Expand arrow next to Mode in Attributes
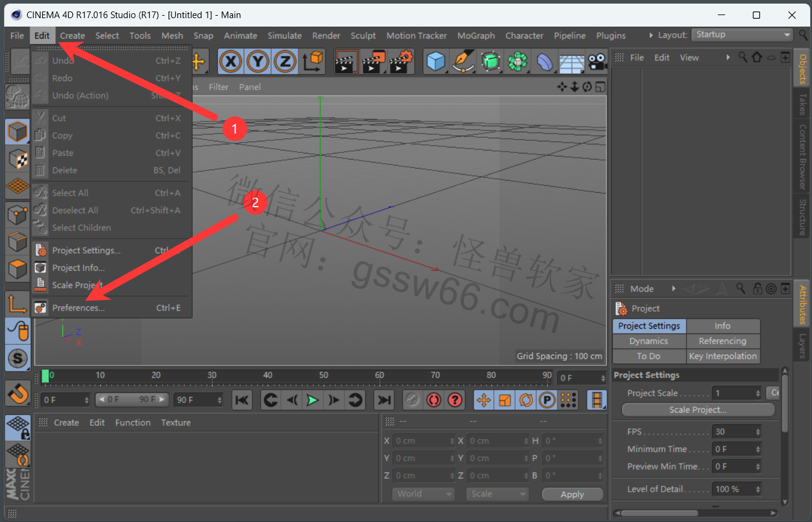Image resolution: width=812 pixels, height=522 pixels. pos(674,289)
